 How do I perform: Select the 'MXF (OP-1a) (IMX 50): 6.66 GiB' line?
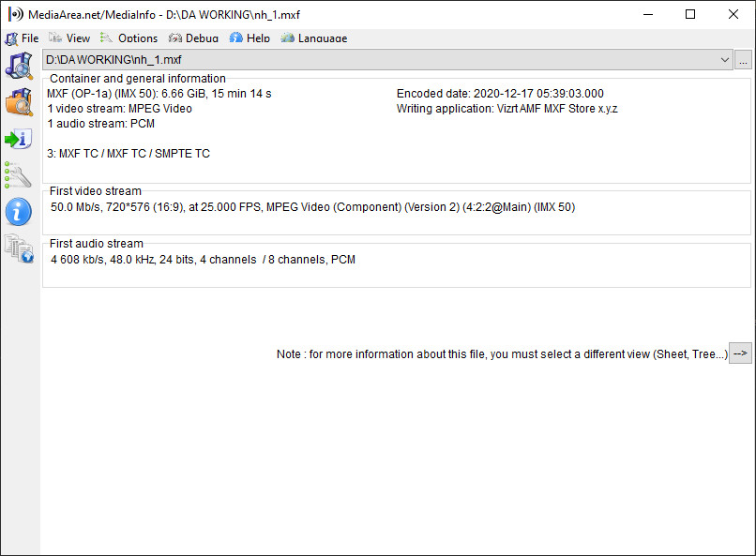point(159,94)
